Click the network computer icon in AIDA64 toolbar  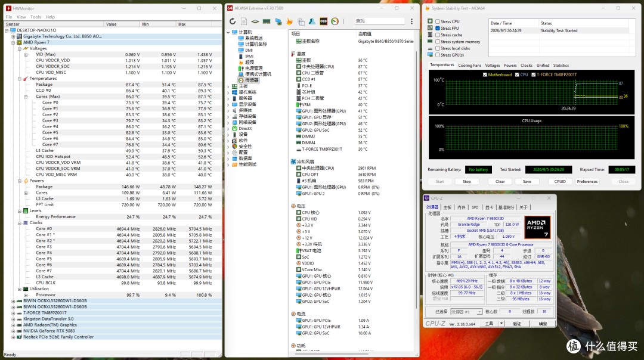pos(278,21)
